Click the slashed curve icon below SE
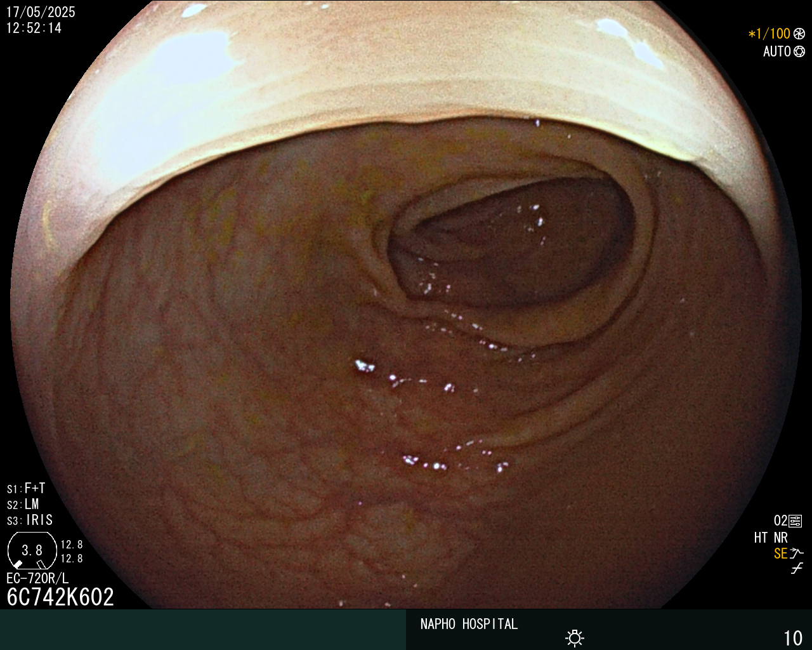The width and height of the screenshot is (812, 650). pos(797,569)
